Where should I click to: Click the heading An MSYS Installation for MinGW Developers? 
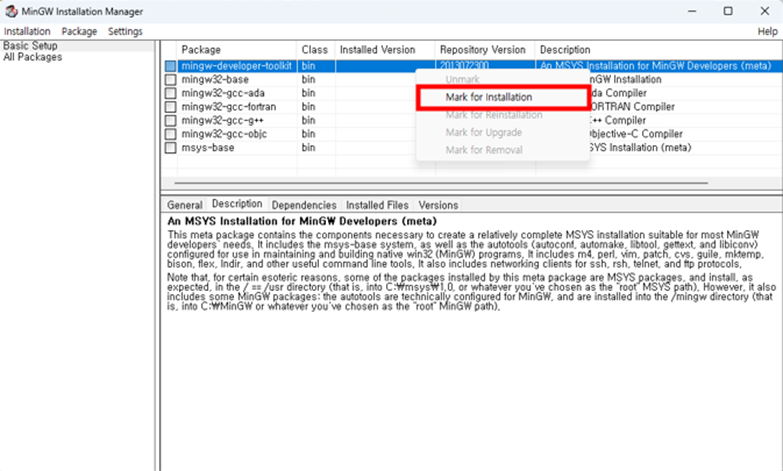pos(302,221)
